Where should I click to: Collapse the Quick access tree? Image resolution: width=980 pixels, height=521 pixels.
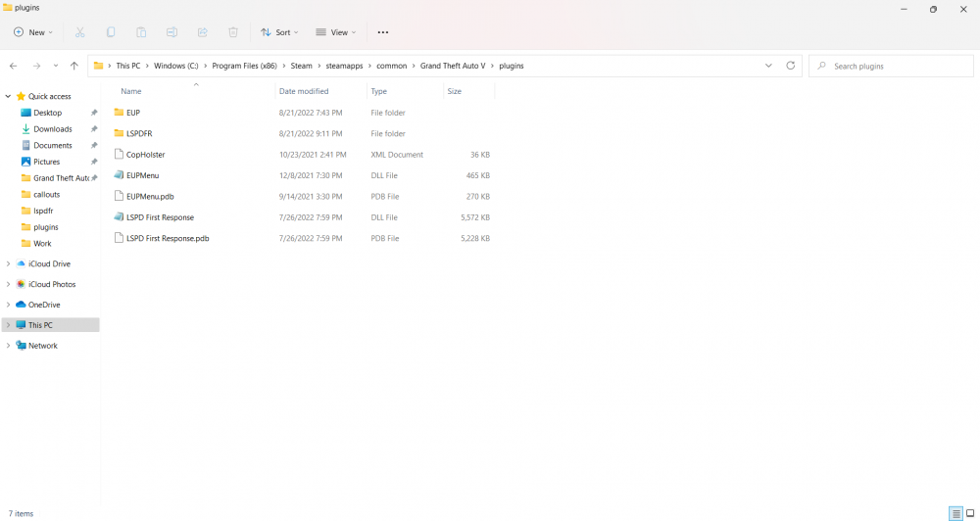tap(8, 96)
